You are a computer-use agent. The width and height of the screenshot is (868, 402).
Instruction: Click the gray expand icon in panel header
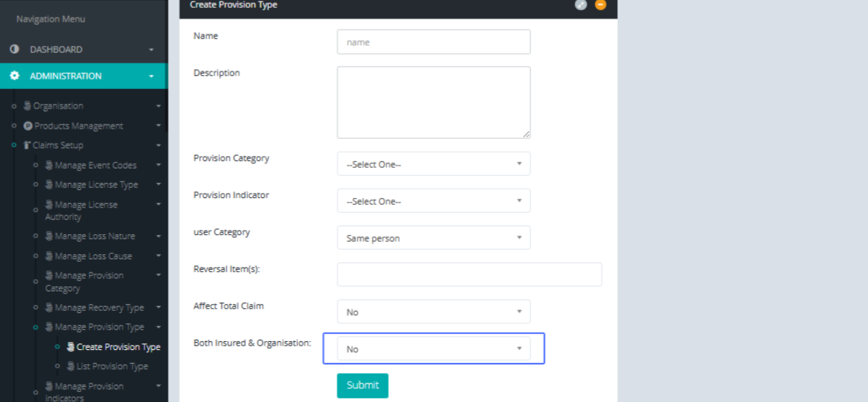point(581,5)
